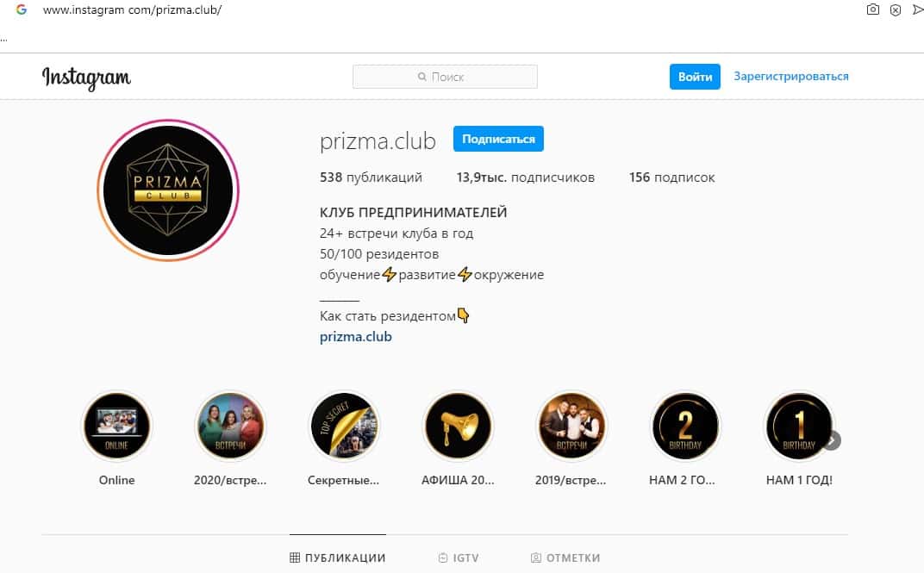Switch to the IGTV tab
Screen dimensions: 924x573
(459, 557)
